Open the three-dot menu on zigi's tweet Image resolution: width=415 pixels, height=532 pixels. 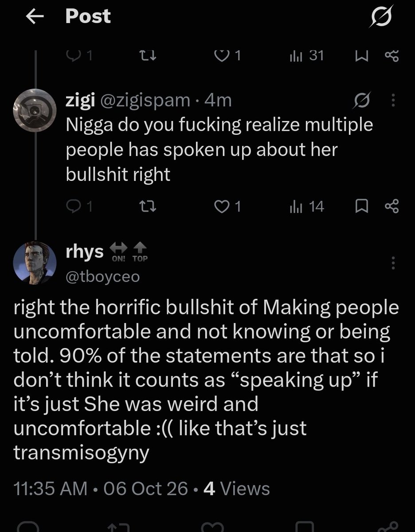coord(392,102)
